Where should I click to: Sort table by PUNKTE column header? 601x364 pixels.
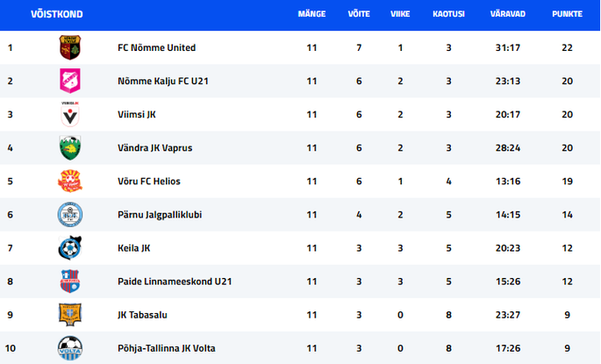pos(567,14)
